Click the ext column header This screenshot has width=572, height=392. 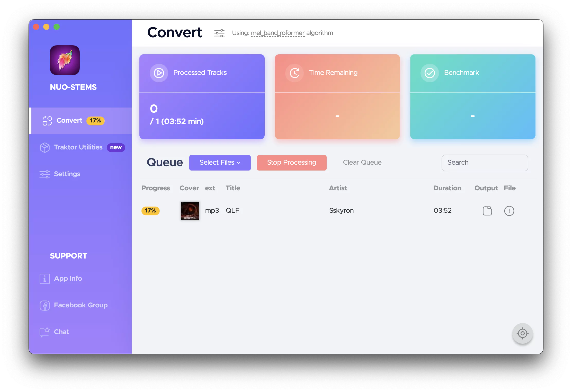tap(210, 188)
